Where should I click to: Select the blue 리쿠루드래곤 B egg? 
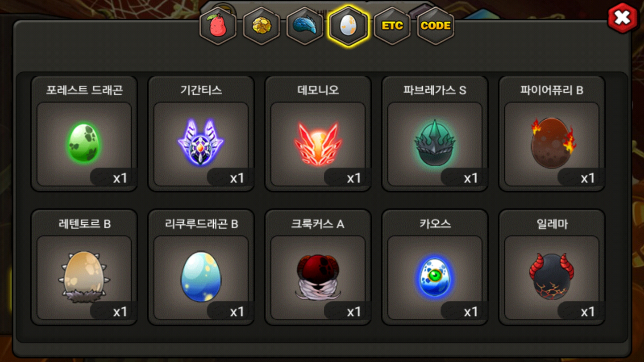[201, 277]
